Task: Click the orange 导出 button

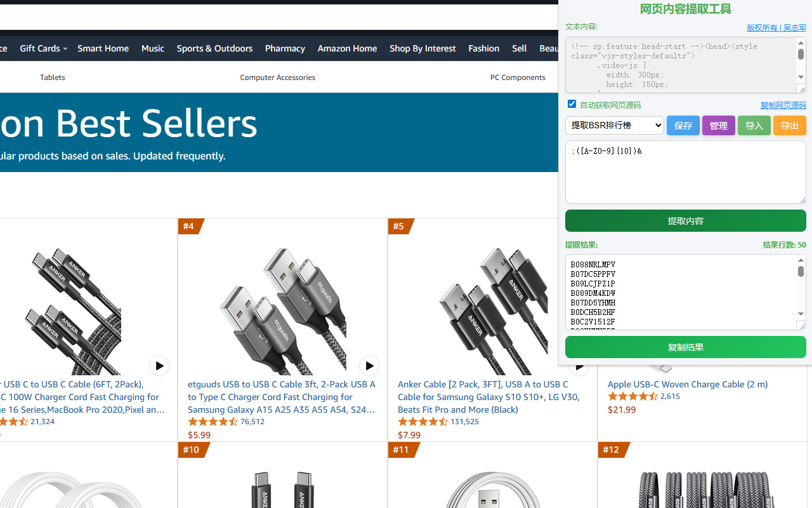Action: tap(789, 126)
